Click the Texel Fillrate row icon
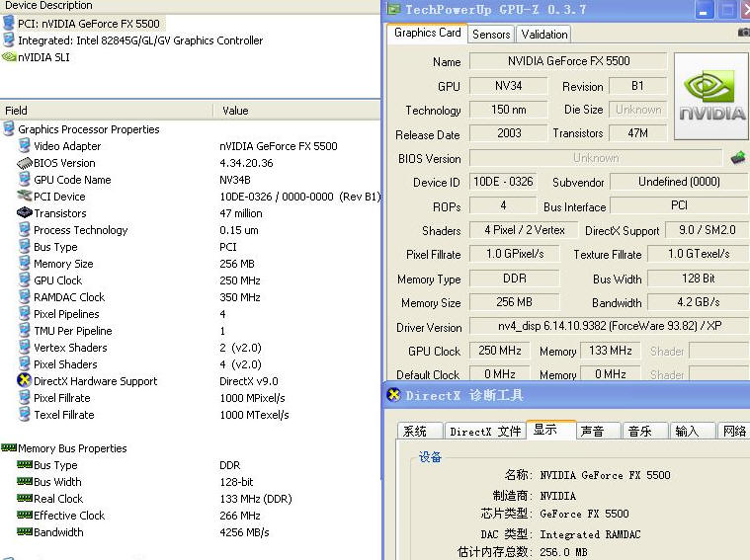Viewport: 750px width, 560px height. pos(25,414)
